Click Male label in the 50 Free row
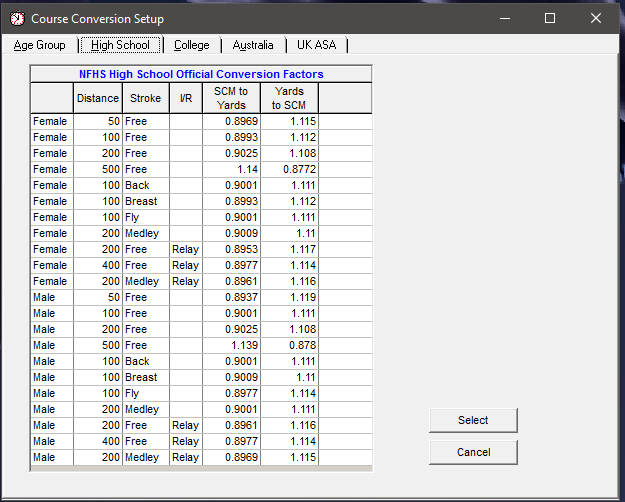625x502 pixels. point(52,297)
